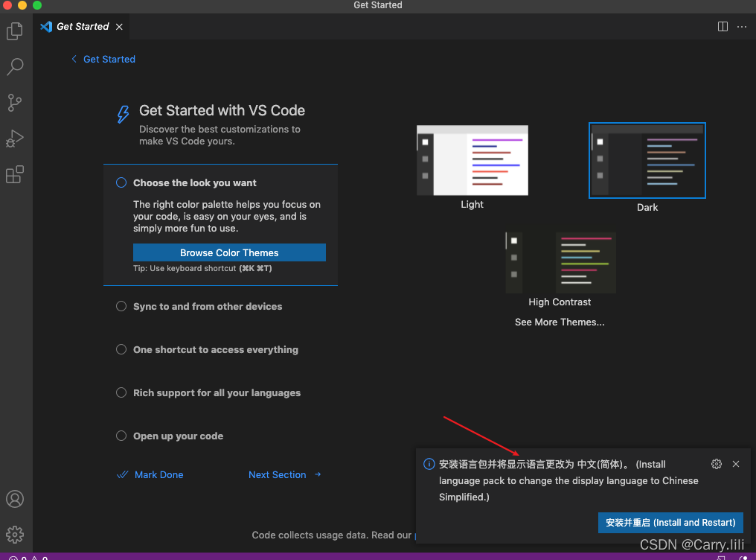
Task: Open the Search view in activity bar
Action: click(x=15, y=66)
